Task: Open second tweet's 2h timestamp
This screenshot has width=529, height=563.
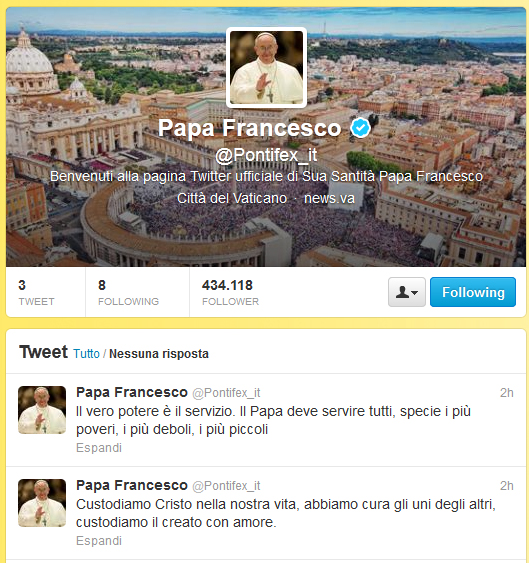Action: point(506,486)
